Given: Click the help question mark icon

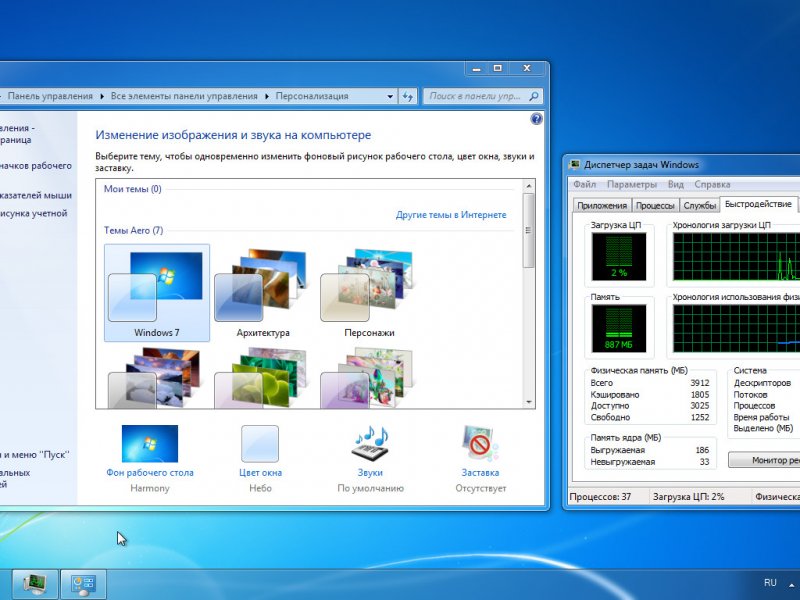Looking at the screenshot, I should [x=536, y=119].
